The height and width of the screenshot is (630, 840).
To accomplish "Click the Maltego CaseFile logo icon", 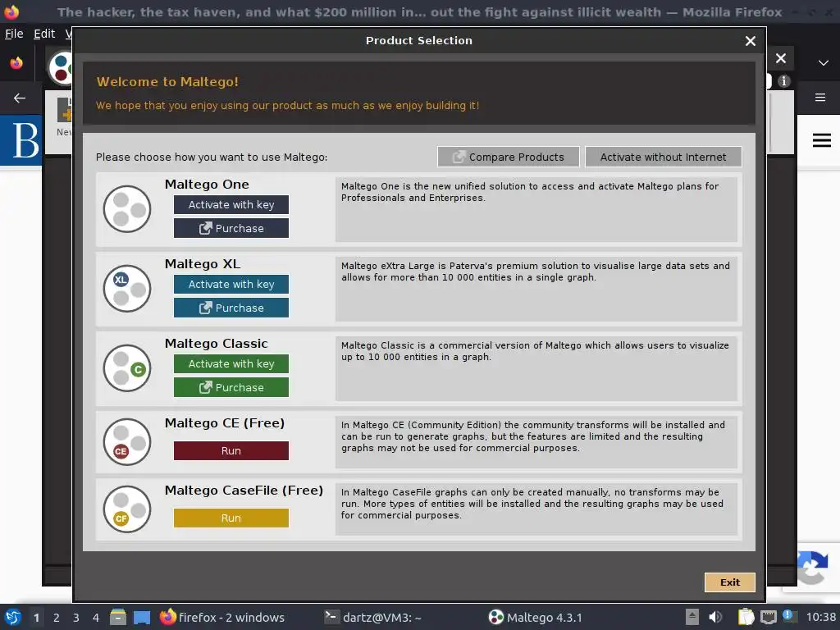I will pyautogui.click(x=127, y=509).
